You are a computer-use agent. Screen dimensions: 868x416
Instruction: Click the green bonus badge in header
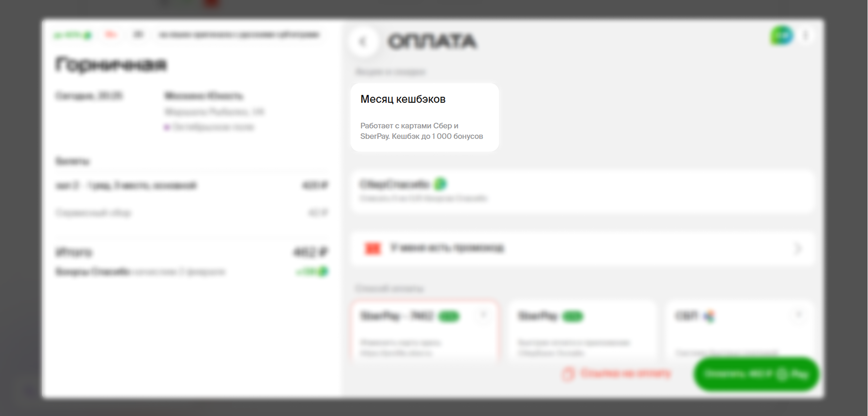(73, 35)
